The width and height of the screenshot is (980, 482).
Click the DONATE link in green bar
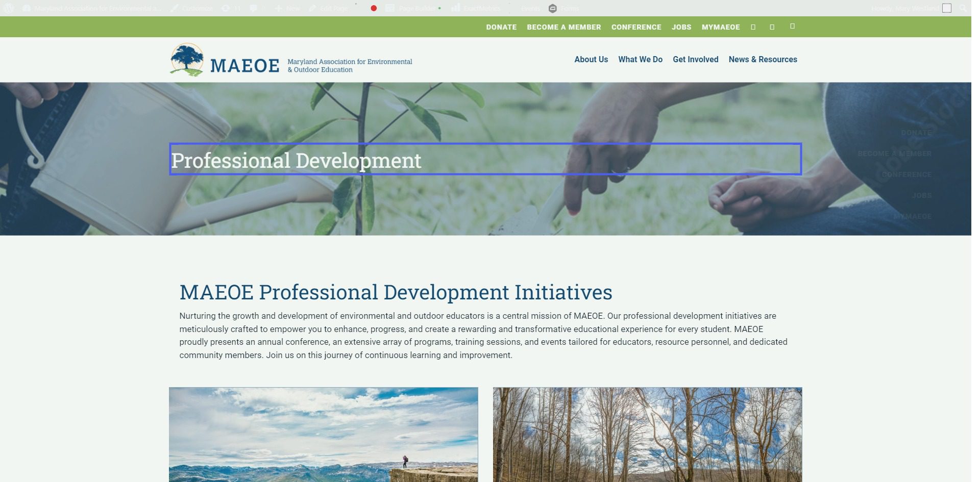(x=501, y=27)
